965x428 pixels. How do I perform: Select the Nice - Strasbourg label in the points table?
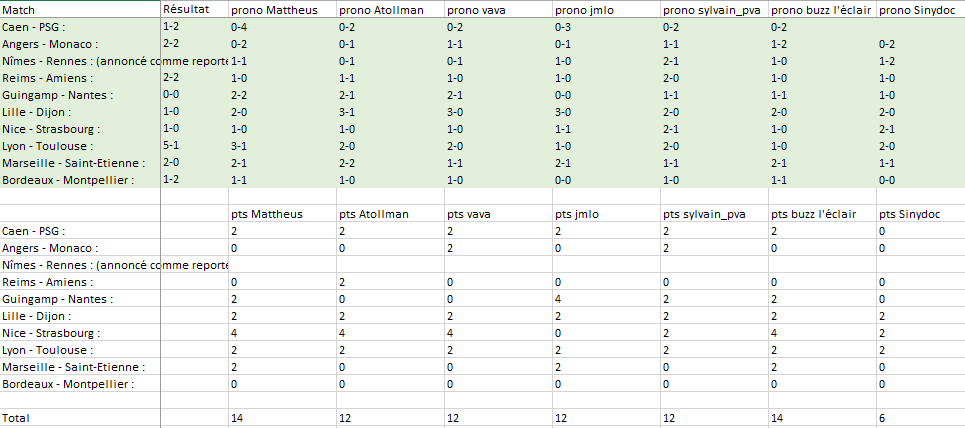pyautogui.click(x=47, y=333)
